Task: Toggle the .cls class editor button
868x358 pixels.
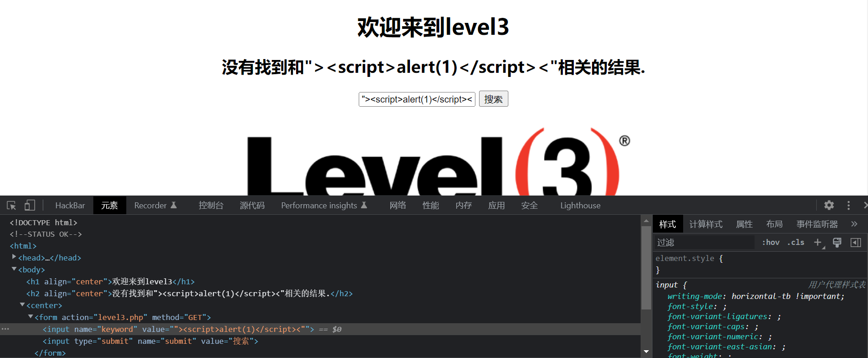Action: point(796,243)
